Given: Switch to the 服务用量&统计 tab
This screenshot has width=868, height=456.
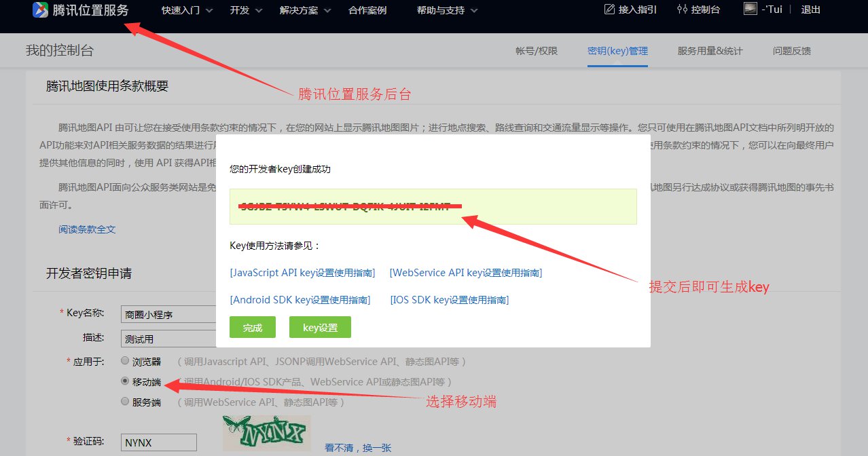Looking at the screenshot, I should coord(710,51).
